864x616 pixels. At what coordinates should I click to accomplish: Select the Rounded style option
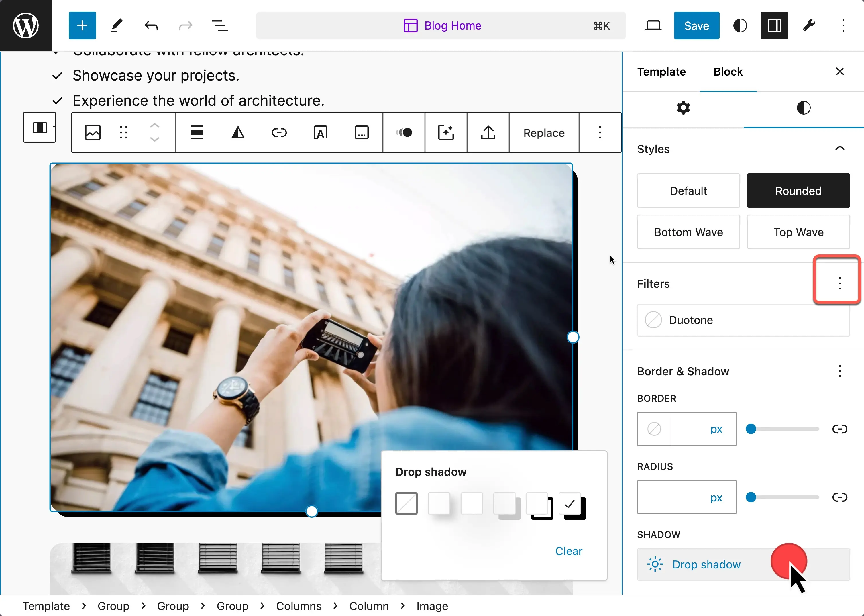pyautogui.click(x=798, y=191)
